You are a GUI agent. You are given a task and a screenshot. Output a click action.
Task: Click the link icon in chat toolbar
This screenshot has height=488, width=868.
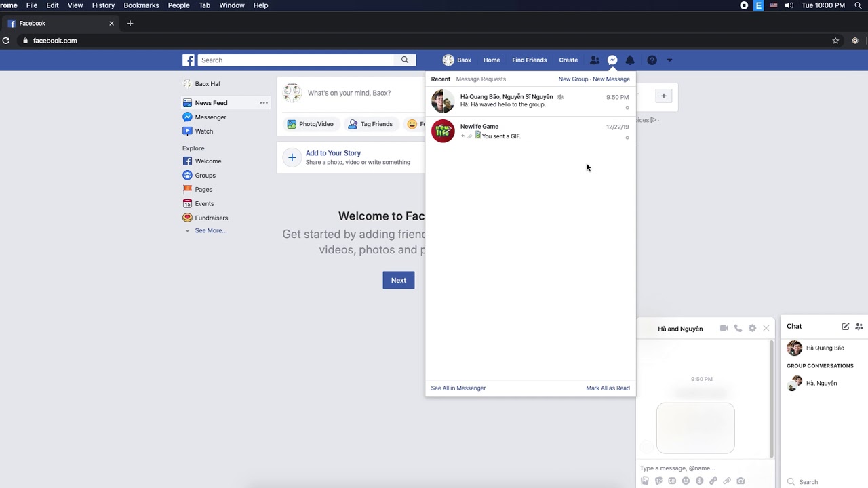713,481
